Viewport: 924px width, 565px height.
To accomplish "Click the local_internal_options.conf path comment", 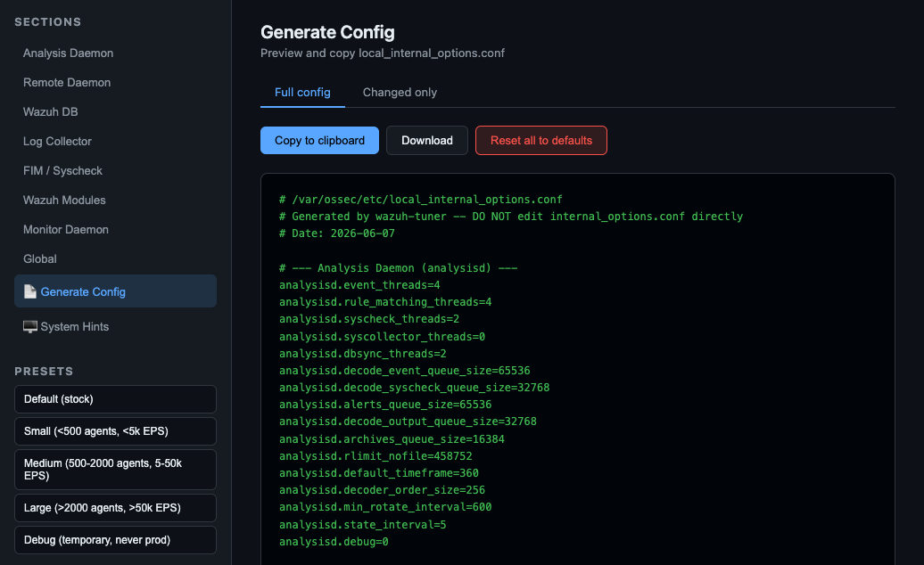I will click(421, 200).
